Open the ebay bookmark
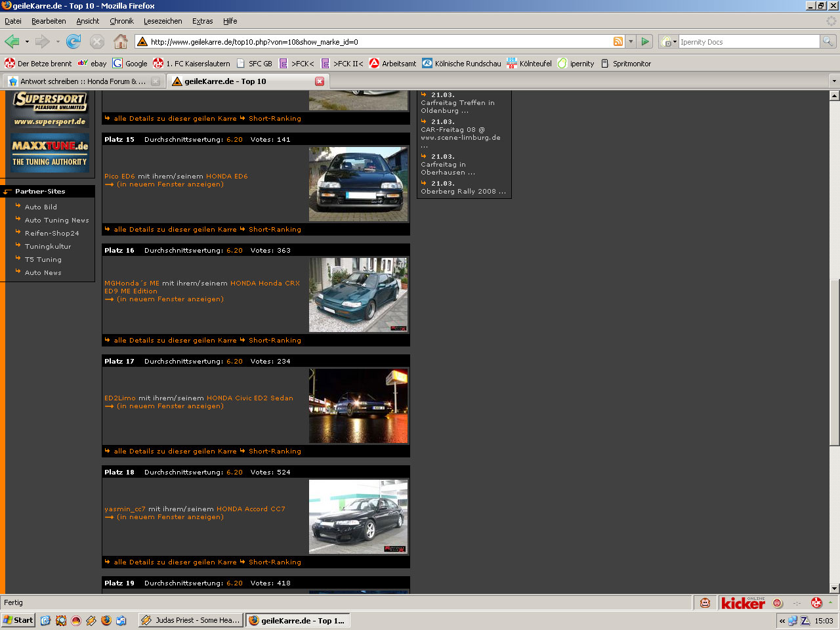The height and width of the screenshot is (630, 840). (93, 64)
